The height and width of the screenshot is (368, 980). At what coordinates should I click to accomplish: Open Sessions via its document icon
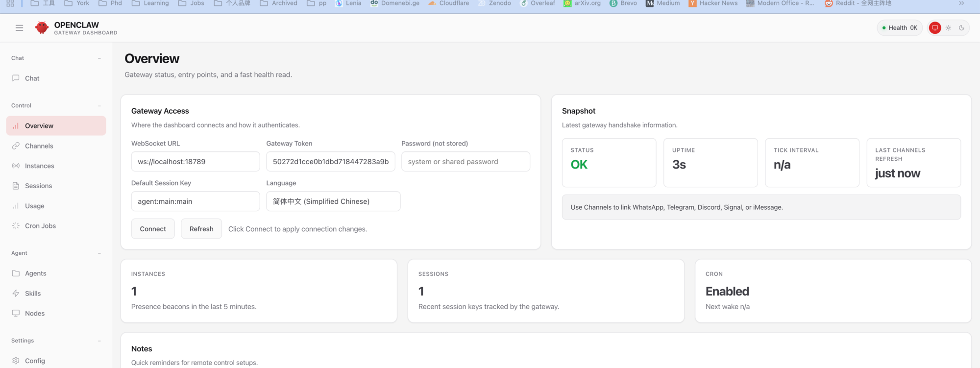16,186
